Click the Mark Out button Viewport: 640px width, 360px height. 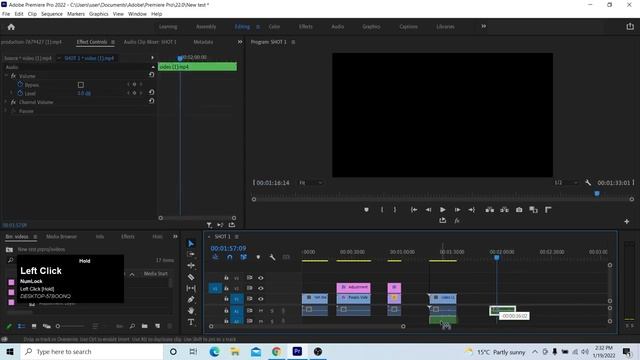pos(395,210)
